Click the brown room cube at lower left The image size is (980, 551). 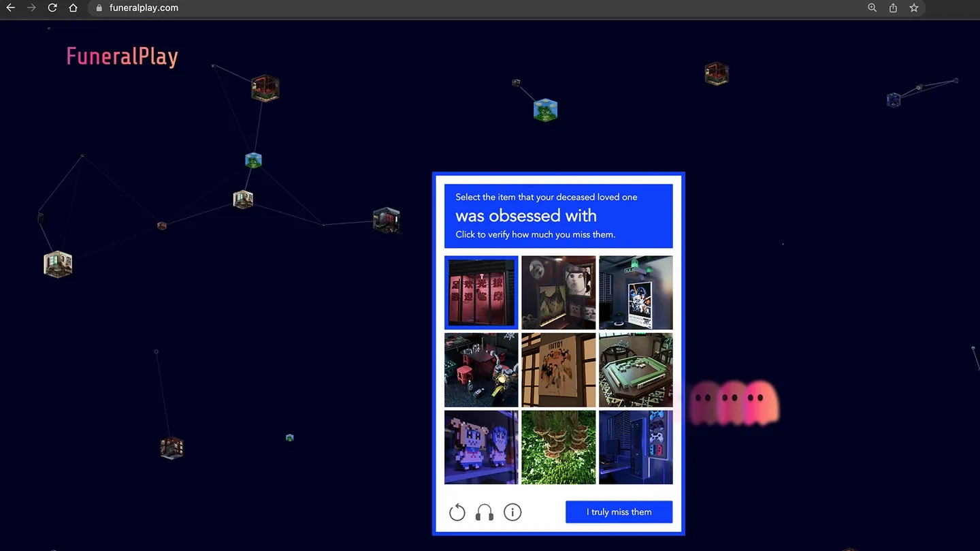[x=171, y=447]
